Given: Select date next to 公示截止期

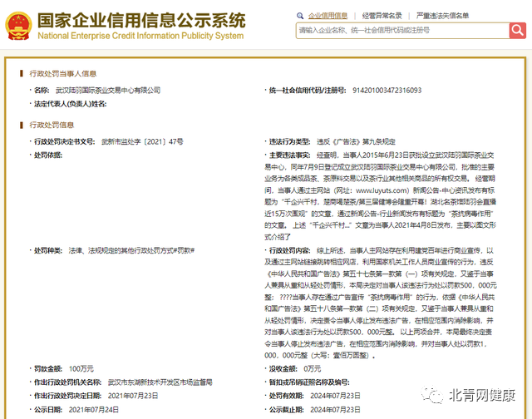Looking at the screenshot, I should click(x=335, y=410).
